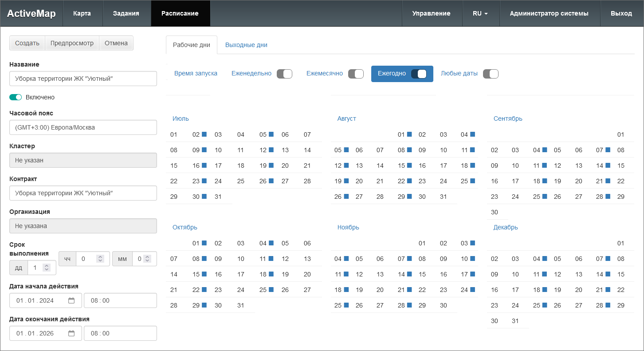The image size is (644, 351).
Task: Enable the Любые даты switch
Action: click(x=491, y=74)
